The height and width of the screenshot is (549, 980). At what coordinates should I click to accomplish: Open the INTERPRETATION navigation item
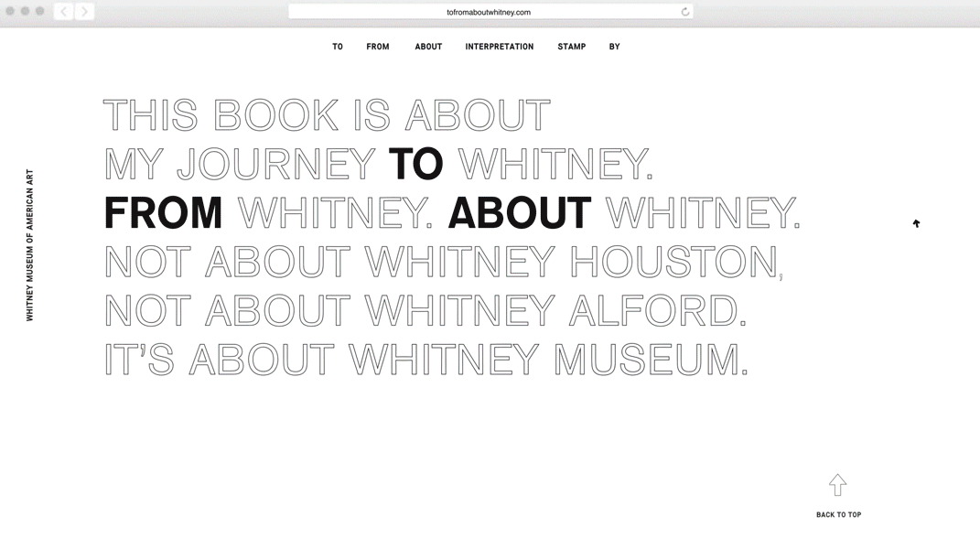(500, 47)
